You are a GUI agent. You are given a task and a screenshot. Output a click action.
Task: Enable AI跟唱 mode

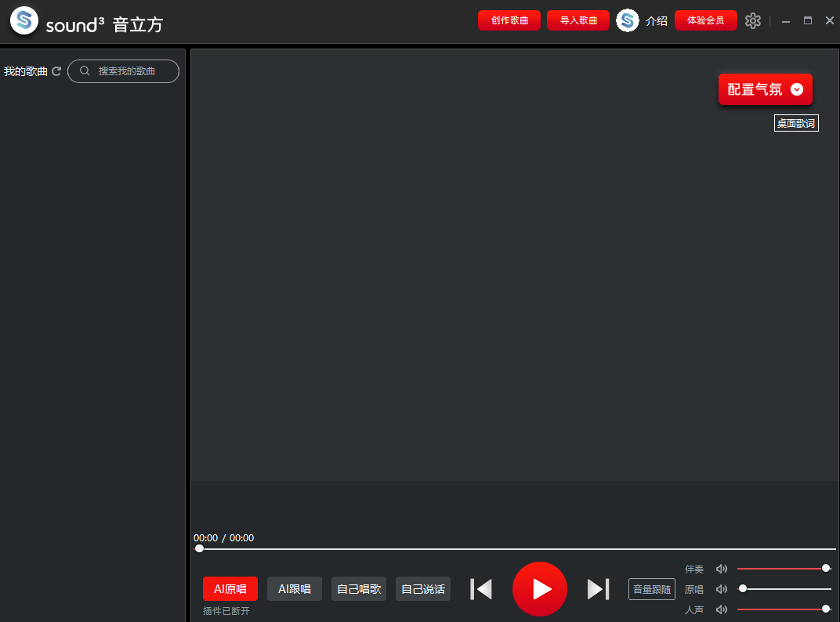tap(295, 589)
